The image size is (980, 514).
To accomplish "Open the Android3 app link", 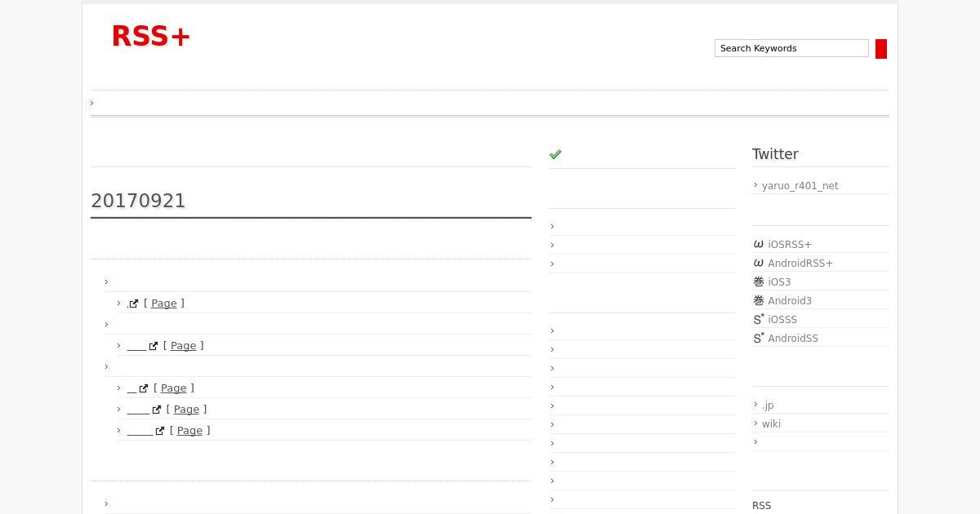I will coord(790,301).
